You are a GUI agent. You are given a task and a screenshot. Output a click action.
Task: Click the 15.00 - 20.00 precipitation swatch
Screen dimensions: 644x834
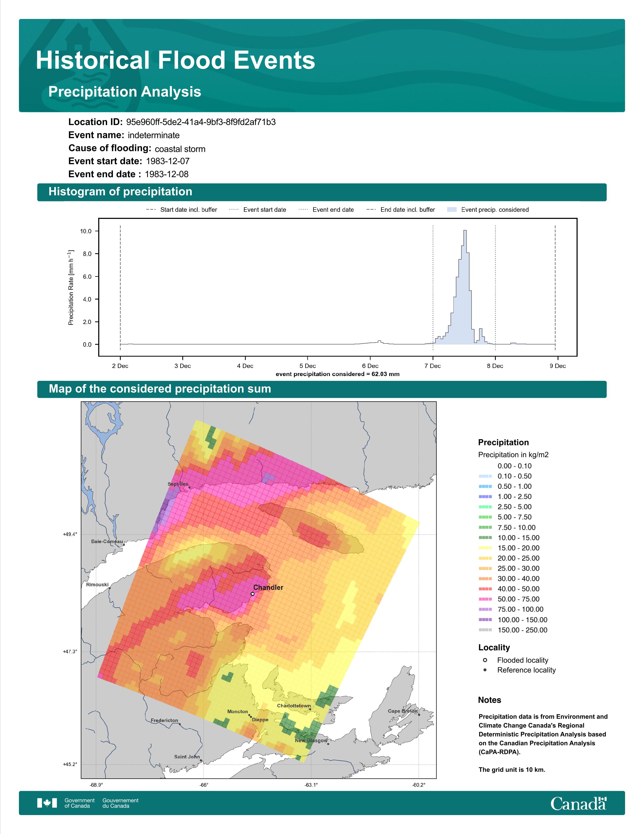click(485, 548)
